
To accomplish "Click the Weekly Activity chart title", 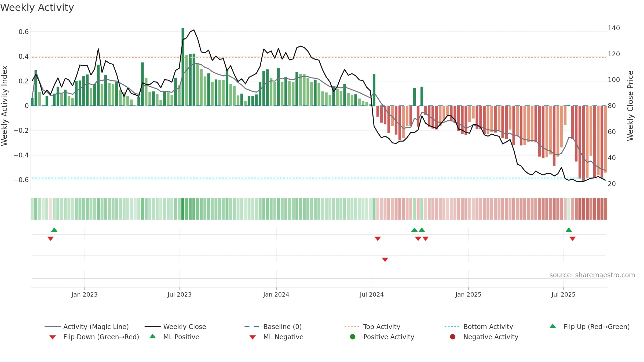I will [37, 8].
